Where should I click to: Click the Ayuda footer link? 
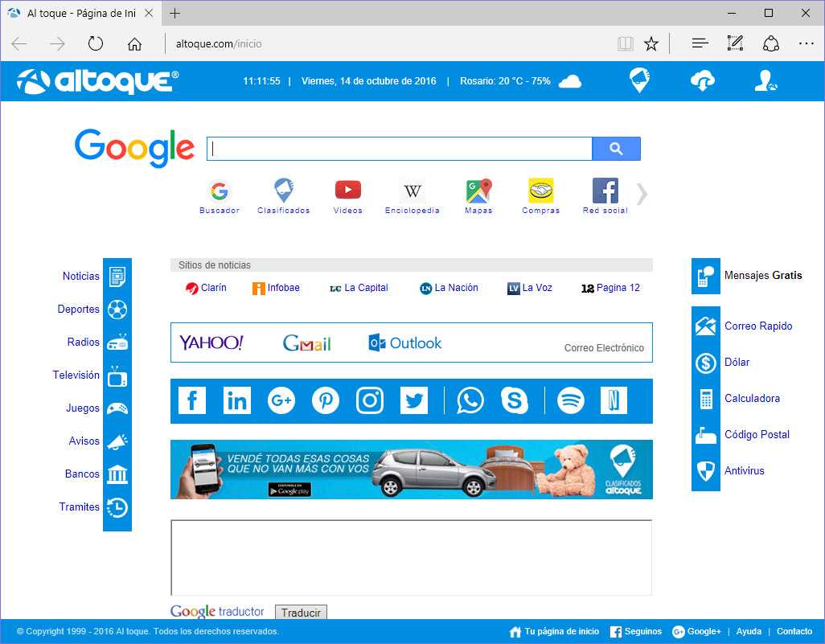click(x=749, y=631)
